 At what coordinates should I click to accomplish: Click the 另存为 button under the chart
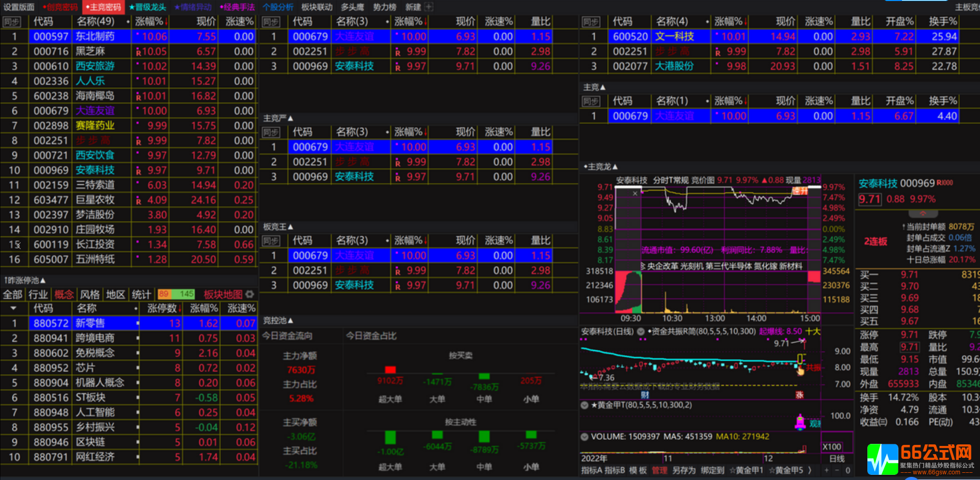coord(684,470)
